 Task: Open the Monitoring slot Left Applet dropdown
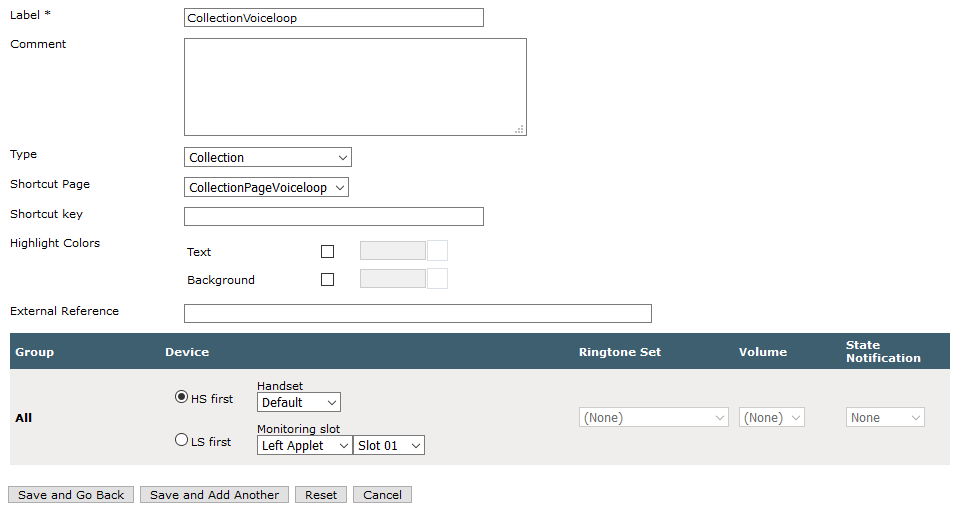tap(304, 445)
